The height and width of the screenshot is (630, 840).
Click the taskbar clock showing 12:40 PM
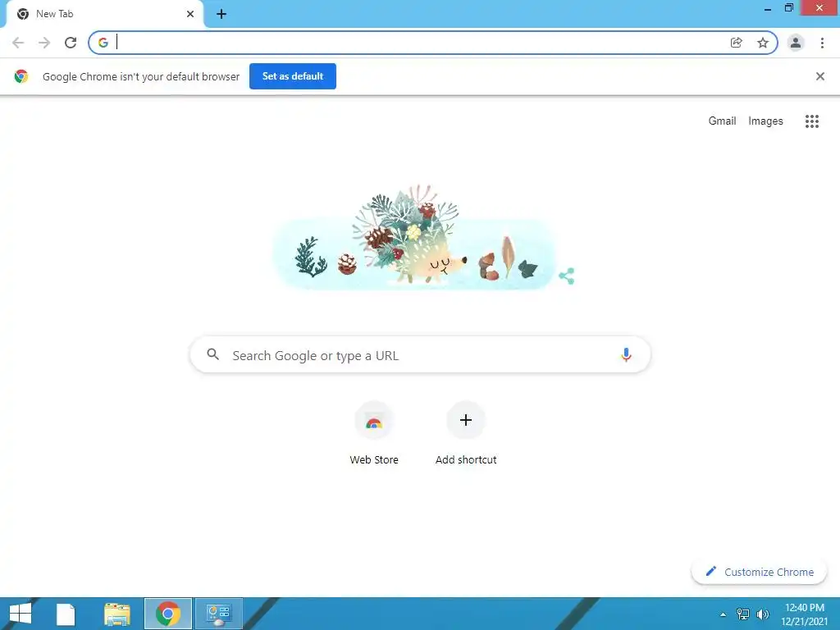805,614
